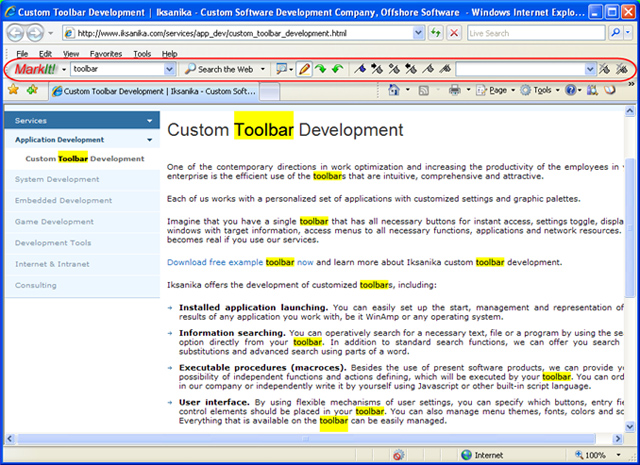Click the address bar URL

[x=211, y=33]
